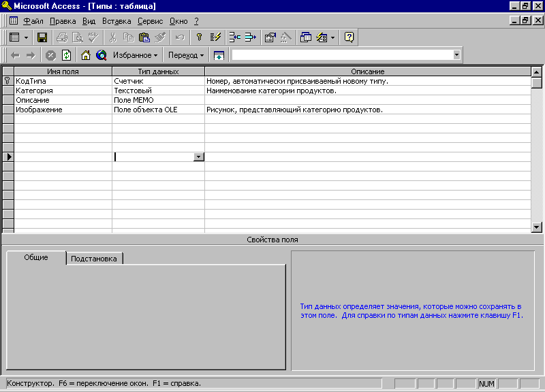Click the web Back arrow
This screenshot has height=392, width=545.
pyautogui.click(x=15, y=55)
